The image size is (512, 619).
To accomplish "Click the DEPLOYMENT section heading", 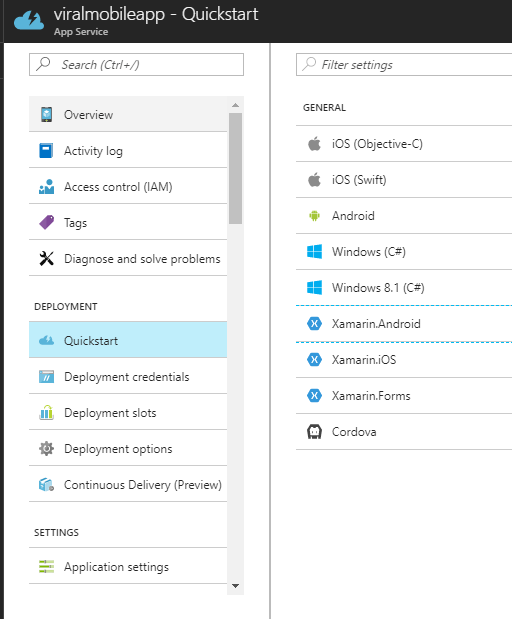I will pos(66,307).
